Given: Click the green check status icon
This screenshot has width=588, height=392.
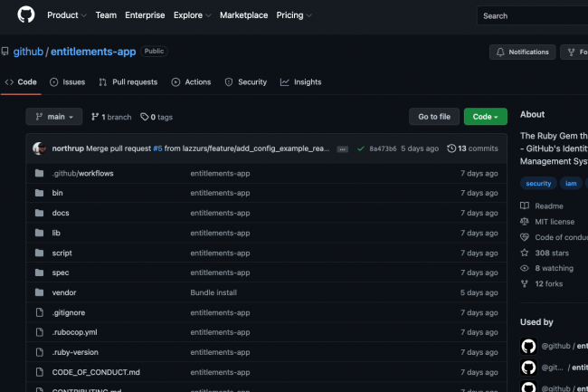Looking at the screenshot, I should click(361, 148).
